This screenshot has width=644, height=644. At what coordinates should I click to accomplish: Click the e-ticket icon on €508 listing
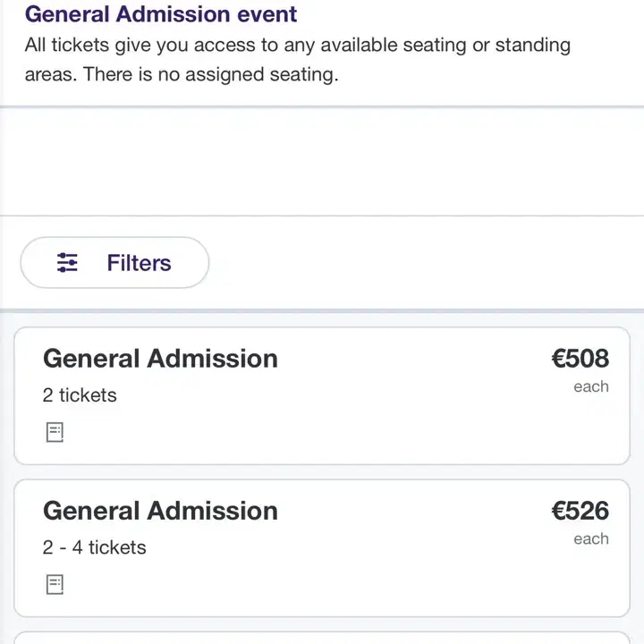55,432
